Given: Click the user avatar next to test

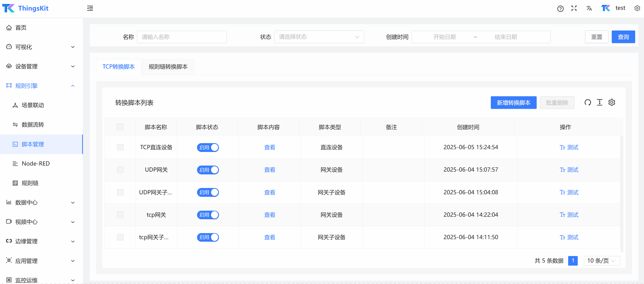Looking at the screenshot, I should (x=606, y=8).
